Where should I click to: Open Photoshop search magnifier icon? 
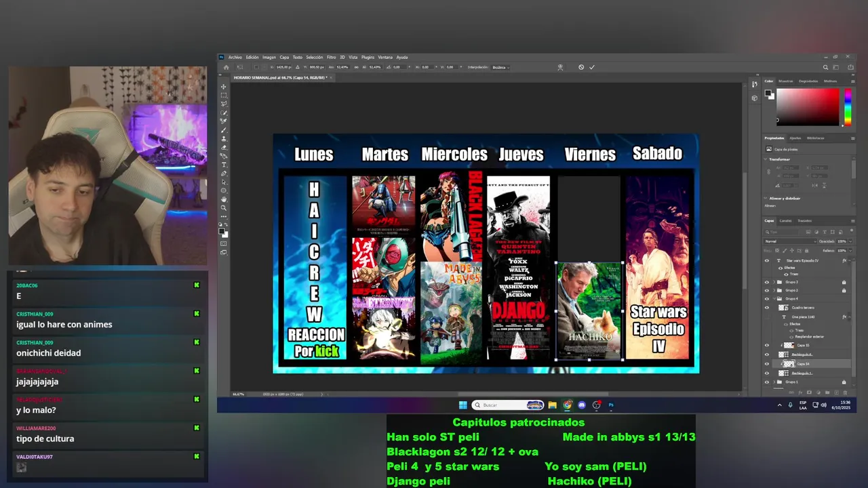[x=825, y=67]
